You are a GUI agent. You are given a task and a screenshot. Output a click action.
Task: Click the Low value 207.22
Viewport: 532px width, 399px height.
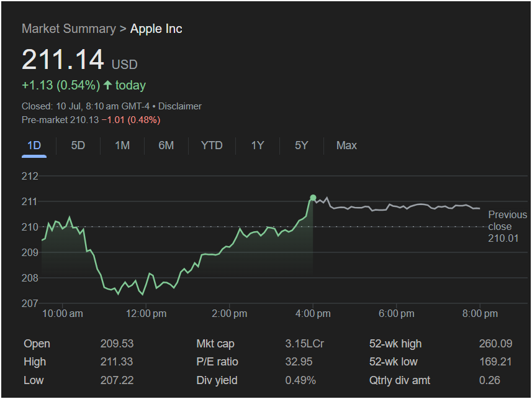click(117, 380)
